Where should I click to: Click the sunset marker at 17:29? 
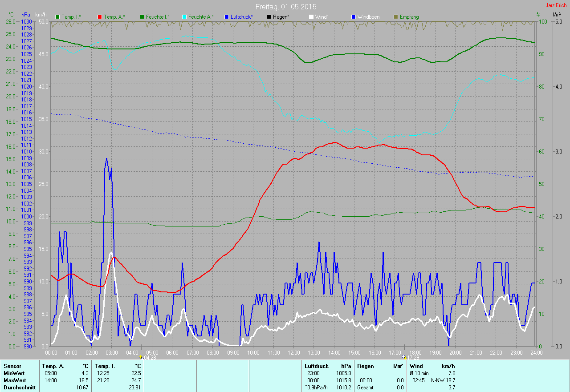coord(404,357)
